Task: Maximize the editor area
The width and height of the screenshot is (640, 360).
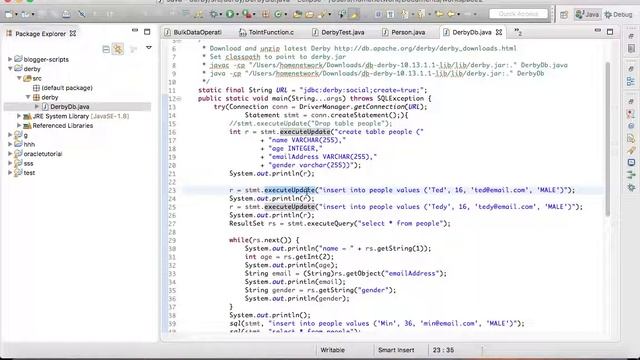Action: point(610,31)
